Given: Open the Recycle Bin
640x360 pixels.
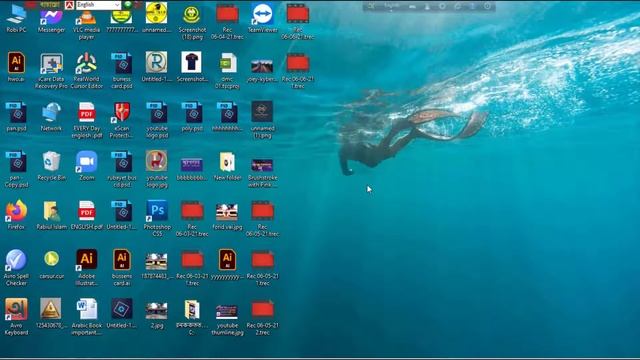Looking at the screenshot, I should 51,166.
